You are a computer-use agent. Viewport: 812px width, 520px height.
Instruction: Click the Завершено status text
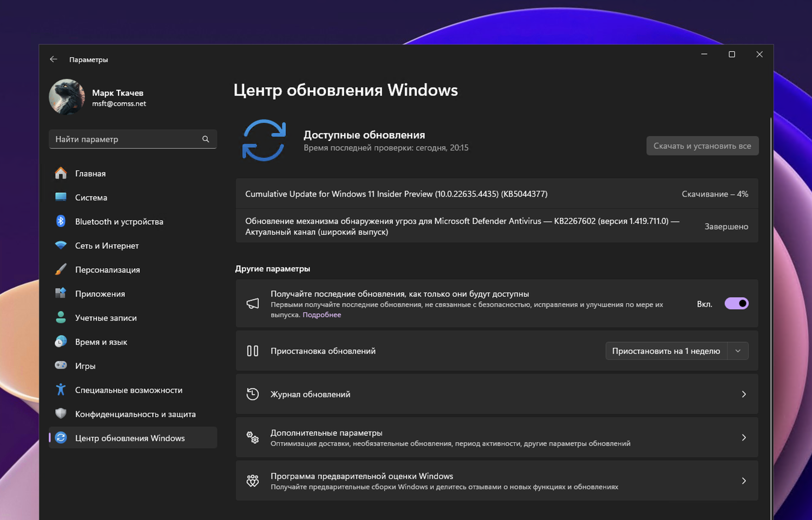[726, 226]
